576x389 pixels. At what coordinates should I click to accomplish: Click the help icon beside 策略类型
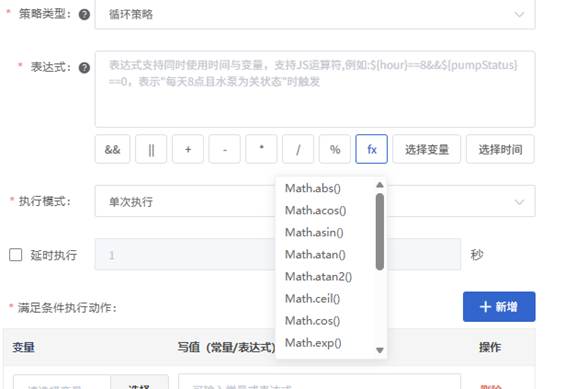click(x=84, y=15)
